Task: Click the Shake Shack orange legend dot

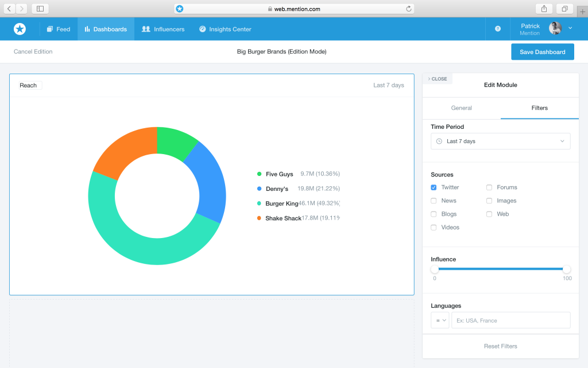Action: coord(259,218)
